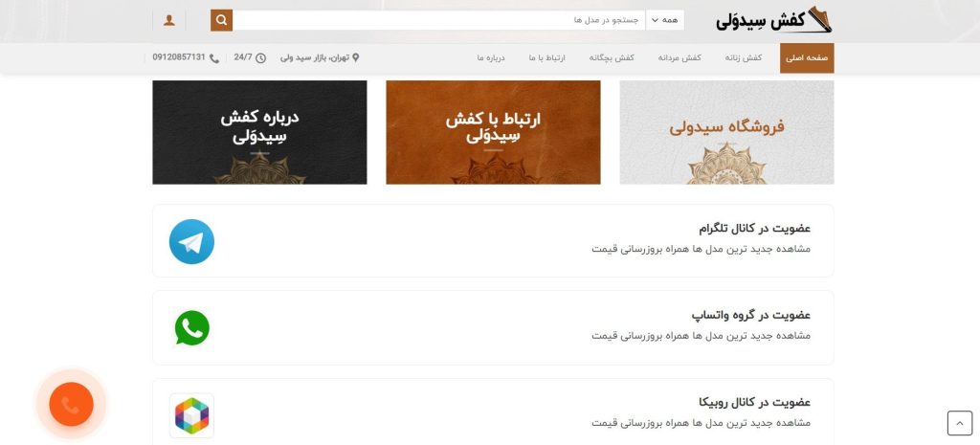The height and width of the screenshot is (445, 980).
Task: Click the phone number 09120857131
Action: tap(179, 58)
